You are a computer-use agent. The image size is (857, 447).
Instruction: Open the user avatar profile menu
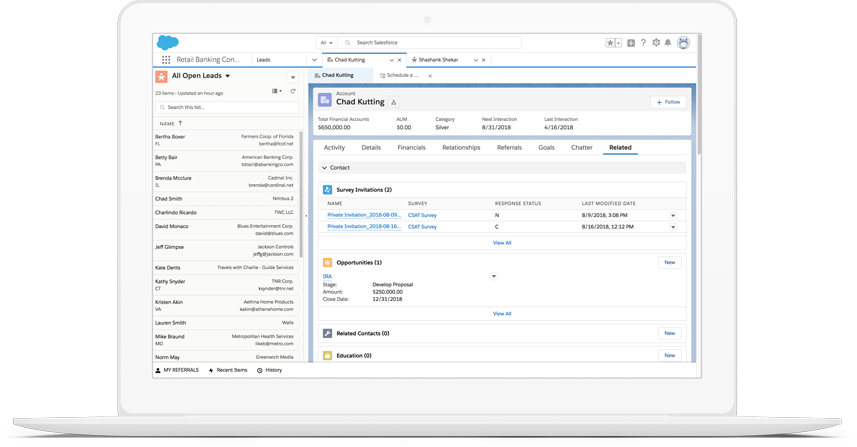click(x=683, y=43)
